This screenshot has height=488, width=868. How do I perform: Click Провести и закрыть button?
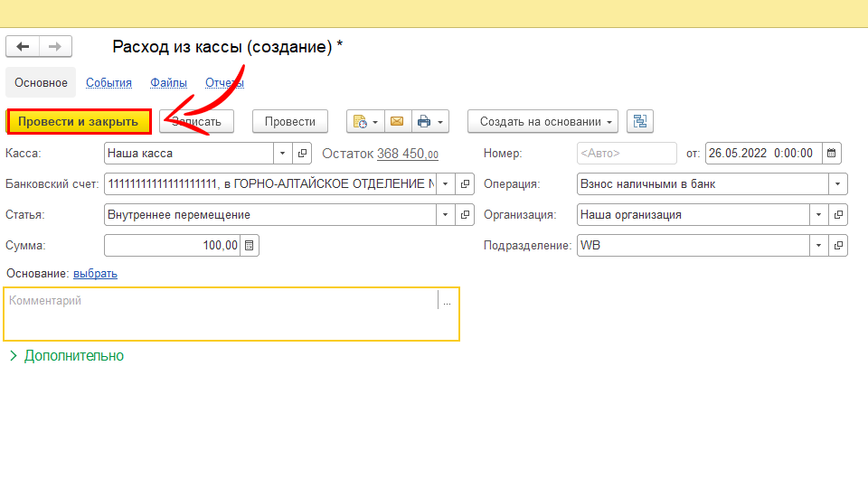click(x=79, y=122)
